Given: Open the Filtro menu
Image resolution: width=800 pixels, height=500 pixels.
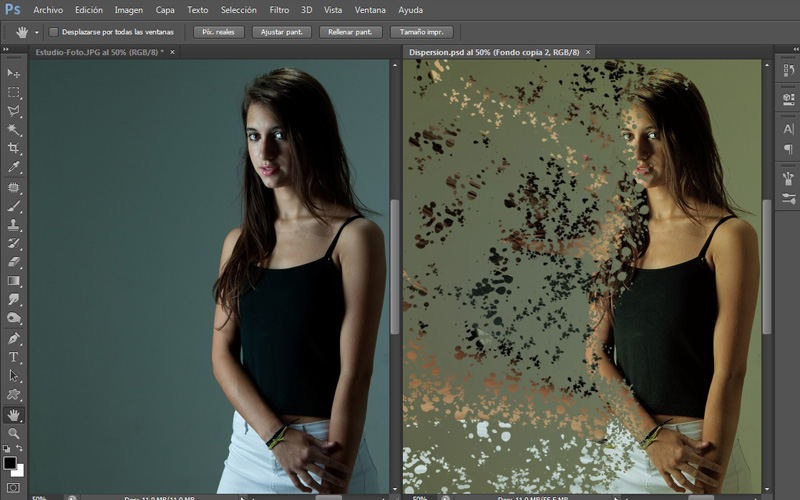Looking at the screenshot, I should (x=279, y=9).
